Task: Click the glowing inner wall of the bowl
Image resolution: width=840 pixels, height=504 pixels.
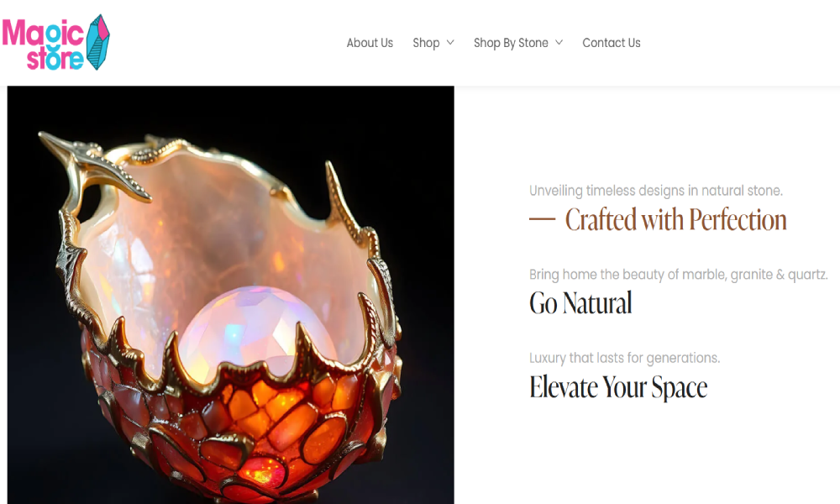Action: [x=225, y=225]
